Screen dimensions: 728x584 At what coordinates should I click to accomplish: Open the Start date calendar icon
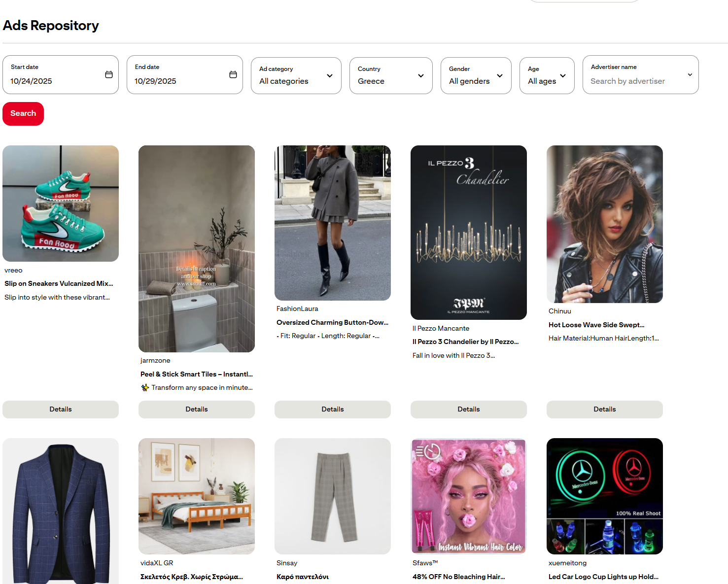pyautogui.click(x=109, y=74)
